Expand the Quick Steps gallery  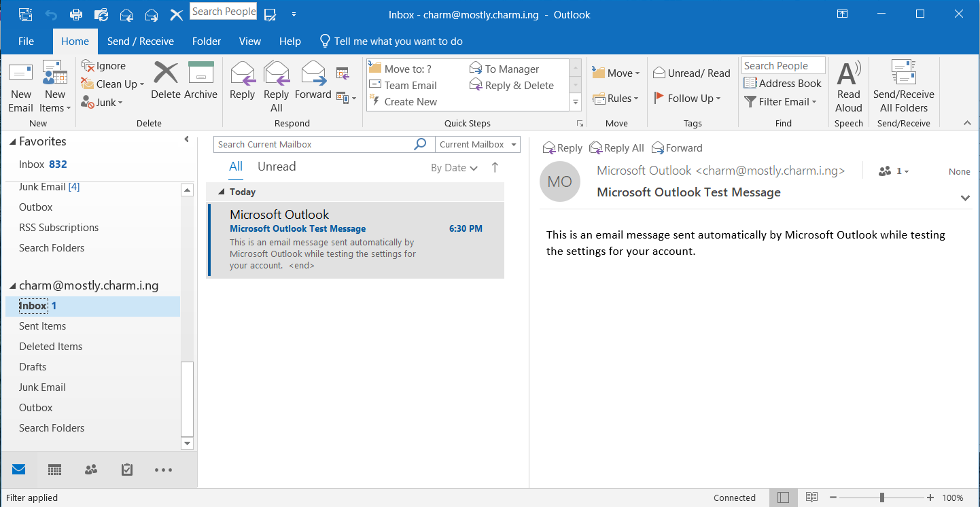pyautogui.click(x=576, y=102)
